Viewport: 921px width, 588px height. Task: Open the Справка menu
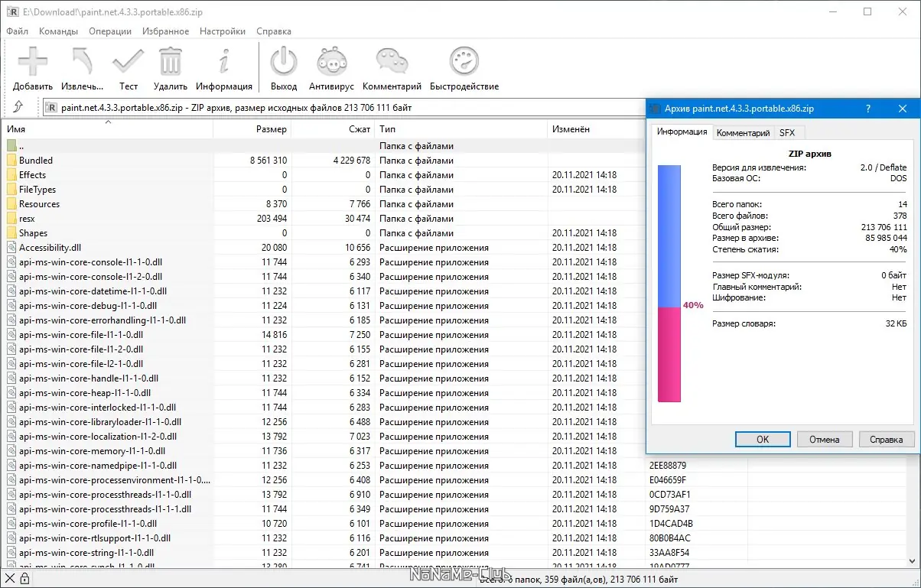pyautogui.click(x=274, y=31)
